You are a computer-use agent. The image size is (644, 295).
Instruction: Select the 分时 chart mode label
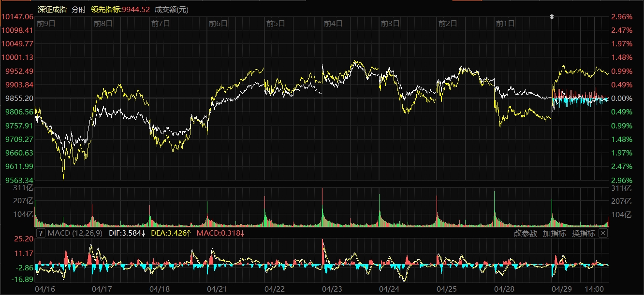[x=78, y=9]
